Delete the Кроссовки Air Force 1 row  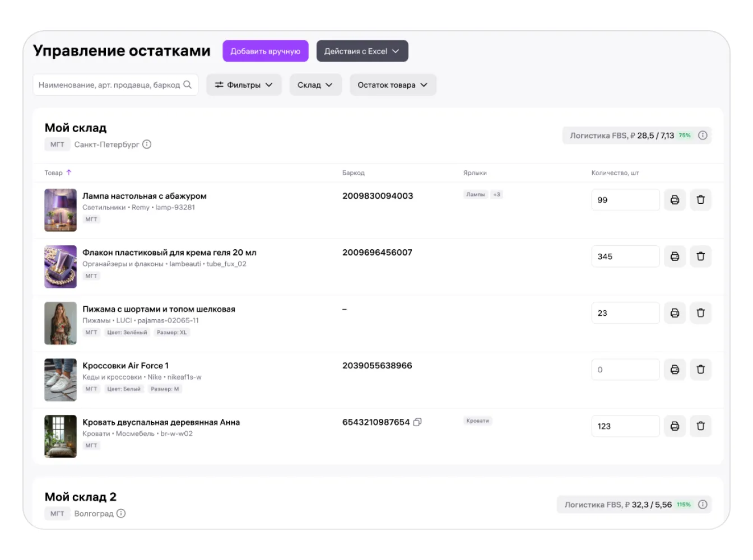click(700, 370)
